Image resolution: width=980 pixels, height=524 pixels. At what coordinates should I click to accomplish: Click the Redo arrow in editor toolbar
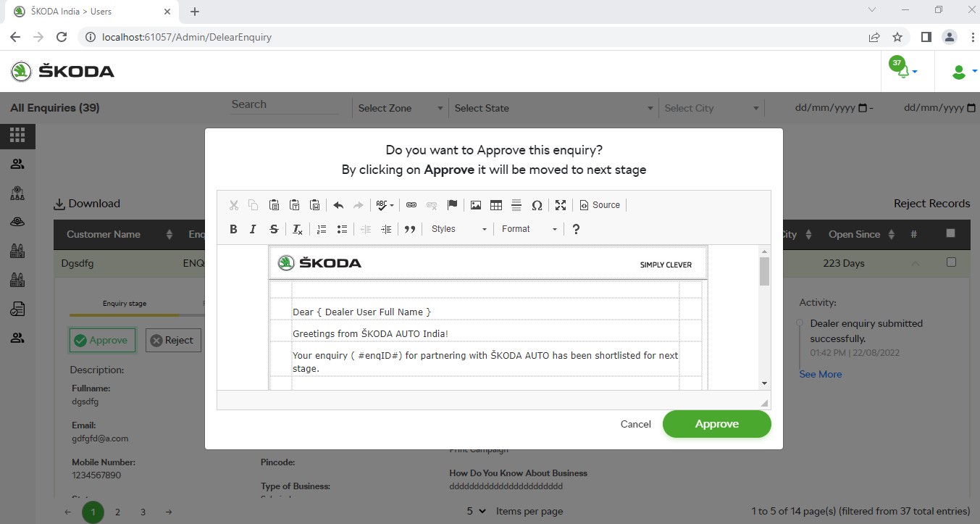point(359,205)
